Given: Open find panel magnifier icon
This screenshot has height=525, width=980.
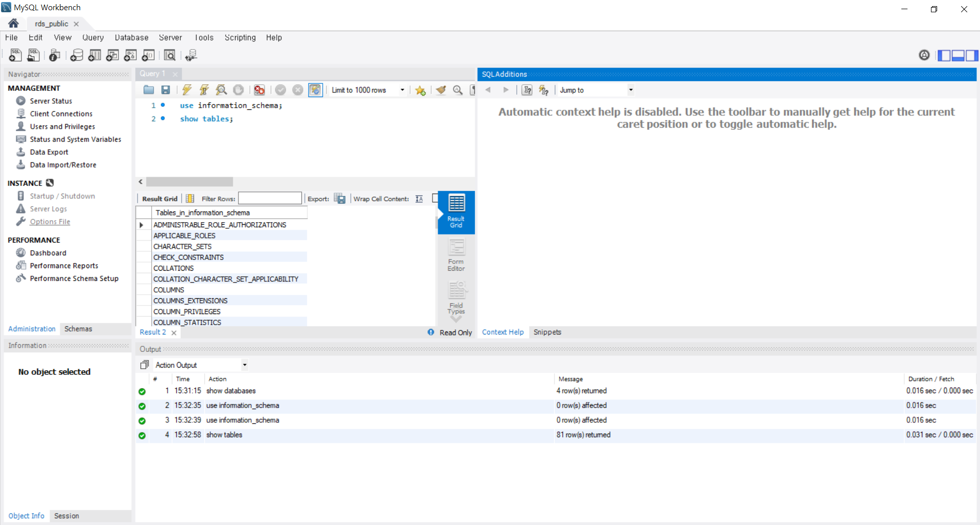Looking at the screenshot, I should point(458,90).
